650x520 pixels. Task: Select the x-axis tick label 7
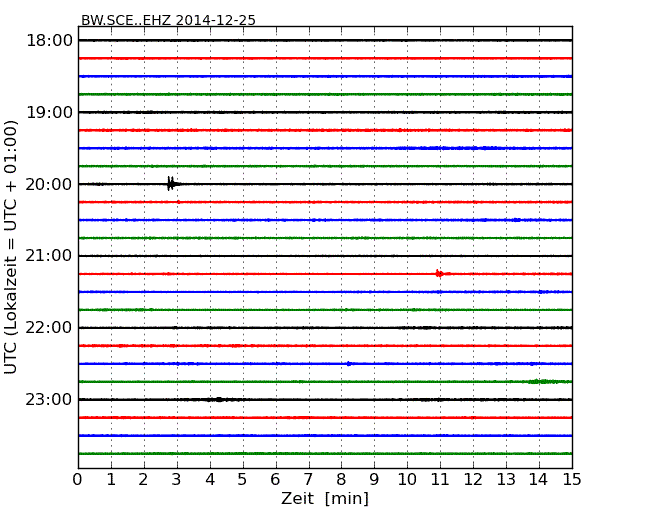pos(308,479)
